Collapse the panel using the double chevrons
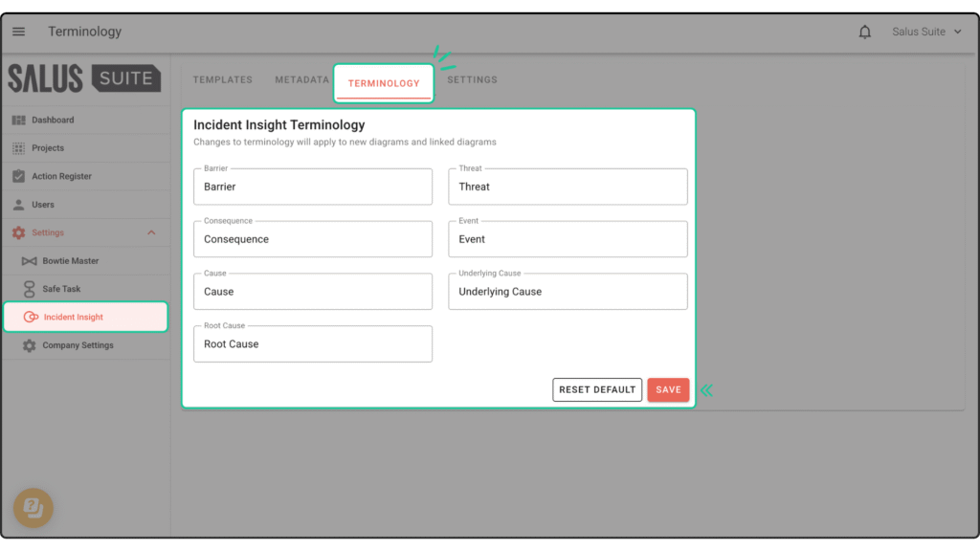This screenshot has width=980, height=551. [x=705, y=389]
